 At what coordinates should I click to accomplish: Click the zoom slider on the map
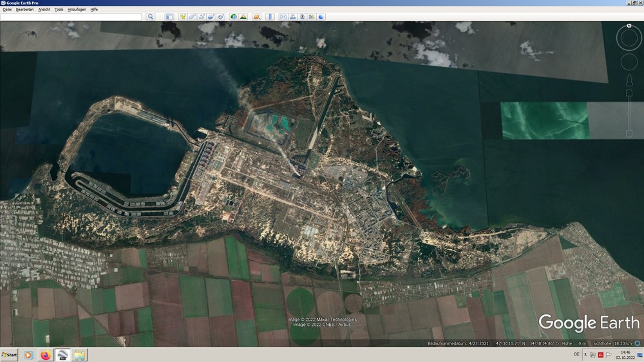629,112
